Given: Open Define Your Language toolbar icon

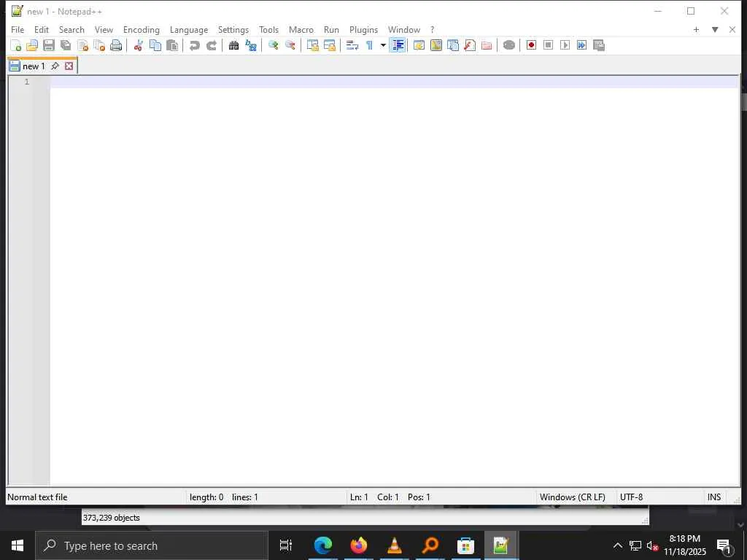Looking at the screenshot, I should coord(419,45).
